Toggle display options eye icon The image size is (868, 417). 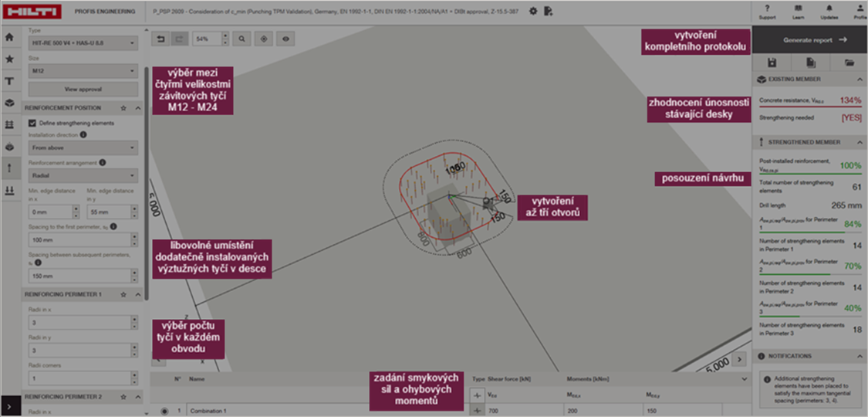(x=285, y=39)
